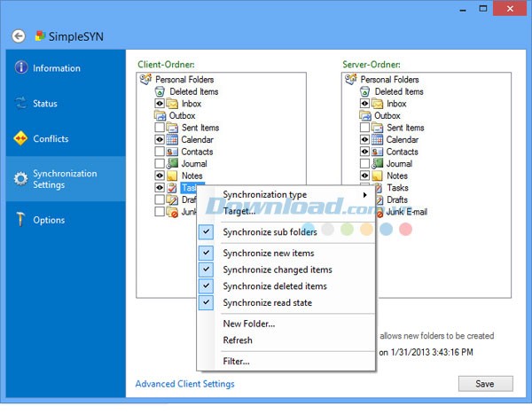Screen dimensions: 532x414
Task: Open the Information section icon
Action: tap(20, 69)
